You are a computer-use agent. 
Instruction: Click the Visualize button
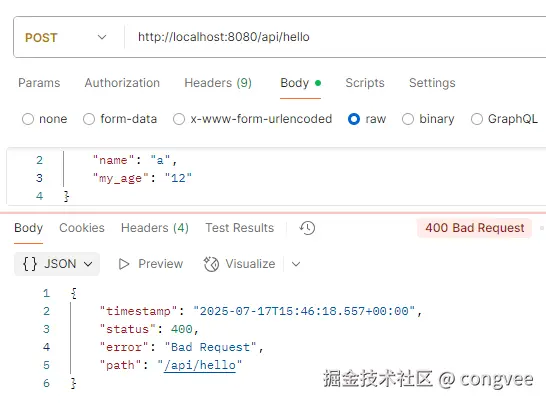point(240,264)
